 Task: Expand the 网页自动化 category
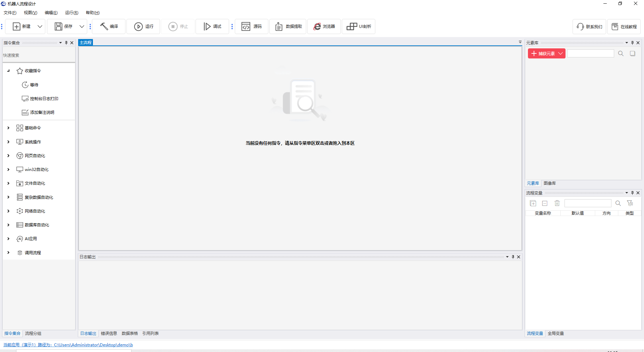point(8,156)
